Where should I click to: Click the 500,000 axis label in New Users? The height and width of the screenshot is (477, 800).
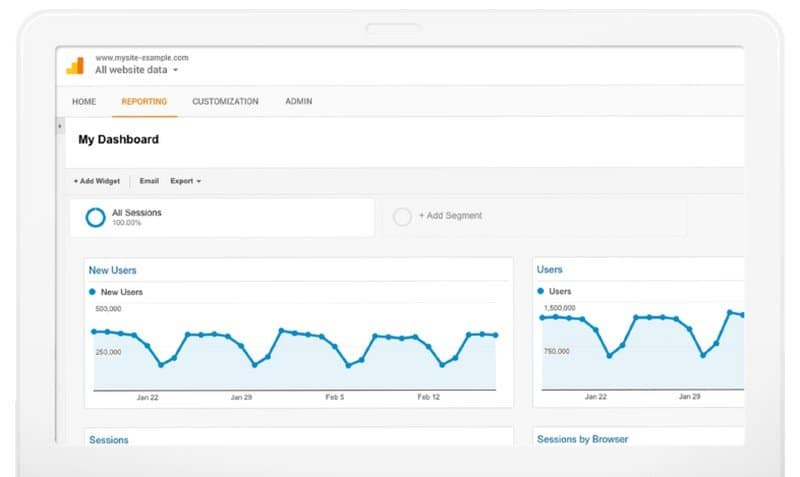[108, 309]
